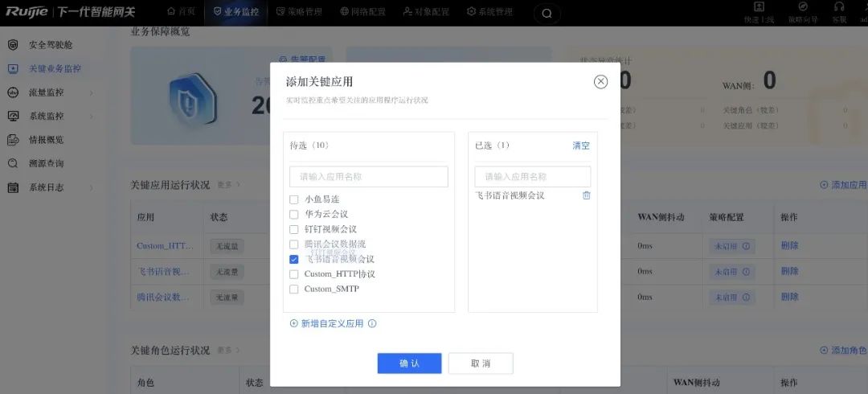Expand the 系统监控 sidebar chevron
The width and height of the screenshot is (868, 394).
tap(92, 117)
